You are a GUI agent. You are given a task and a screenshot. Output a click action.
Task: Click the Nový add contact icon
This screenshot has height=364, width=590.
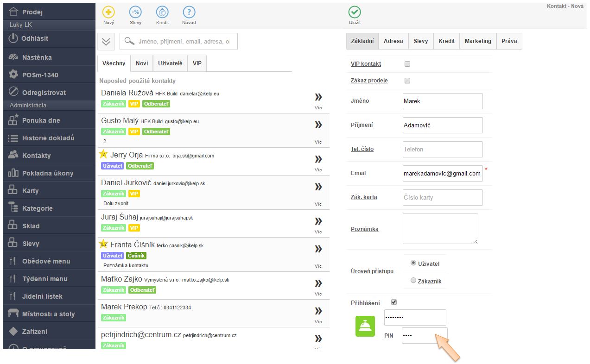[x=108, y=13]
